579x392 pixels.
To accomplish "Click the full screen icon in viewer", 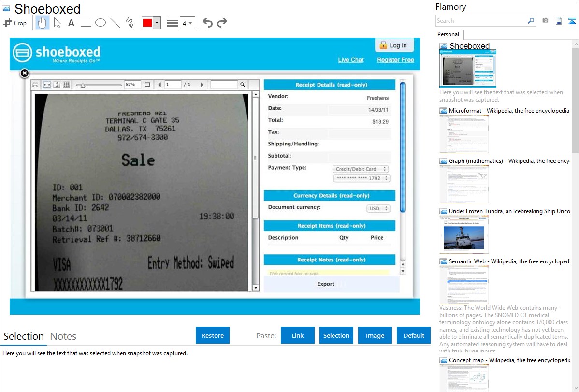I will tap(147, 85).
